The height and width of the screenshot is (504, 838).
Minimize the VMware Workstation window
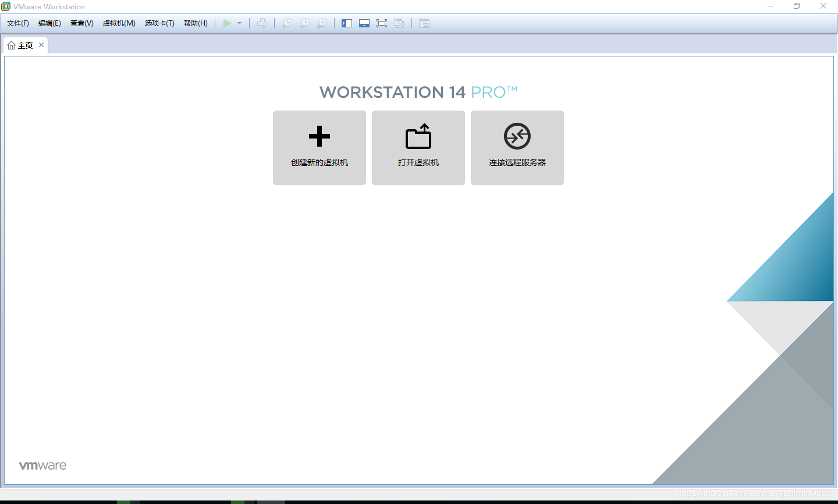click(x=770, y=6)
